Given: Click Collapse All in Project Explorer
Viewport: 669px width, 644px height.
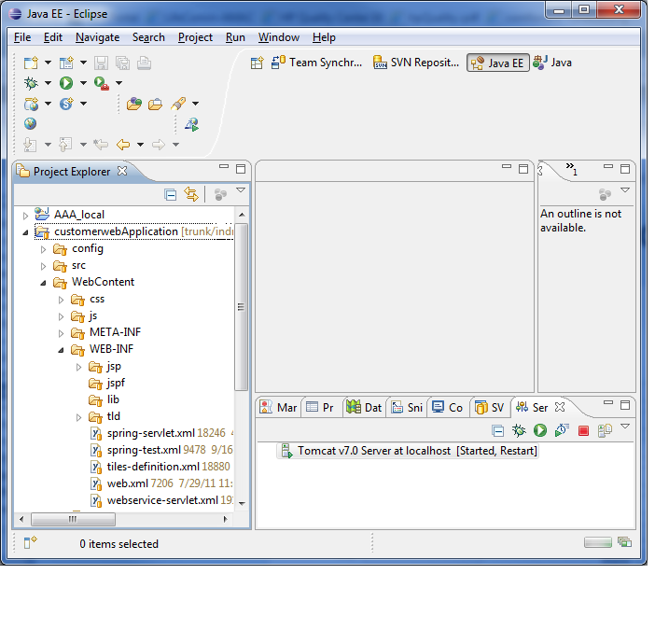Looking at the screenshot, I should tap(171, 194).
